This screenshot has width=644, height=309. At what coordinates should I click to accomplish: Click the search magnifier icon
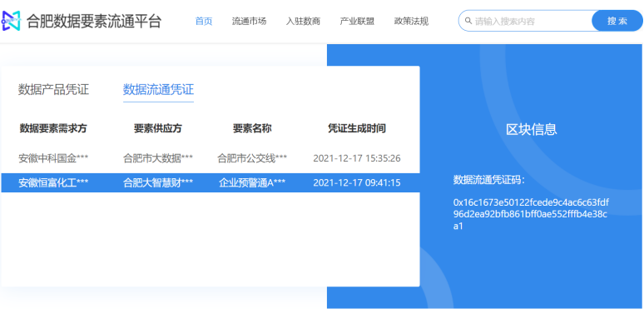tap(468, 21)
